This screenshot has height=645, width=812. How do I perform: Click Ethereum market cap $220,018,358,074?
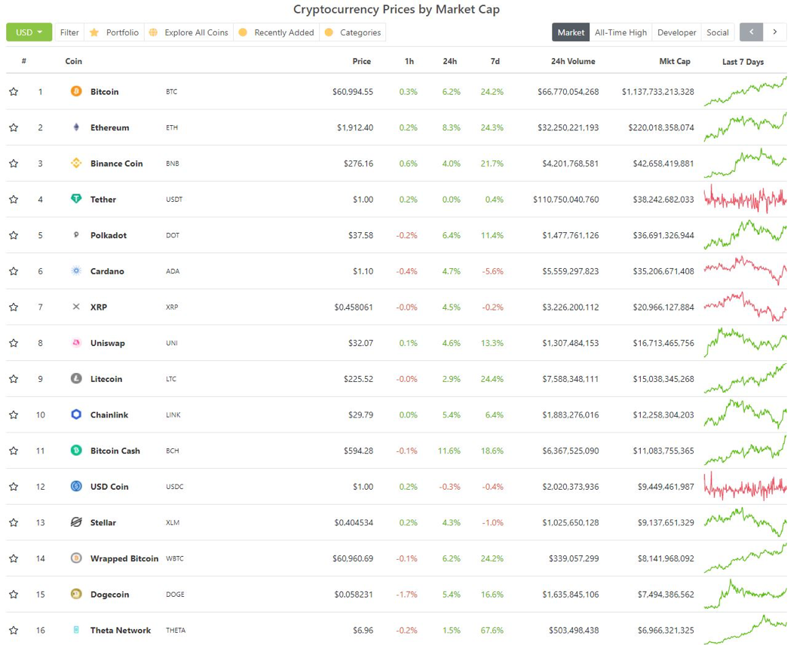(661, 127)
